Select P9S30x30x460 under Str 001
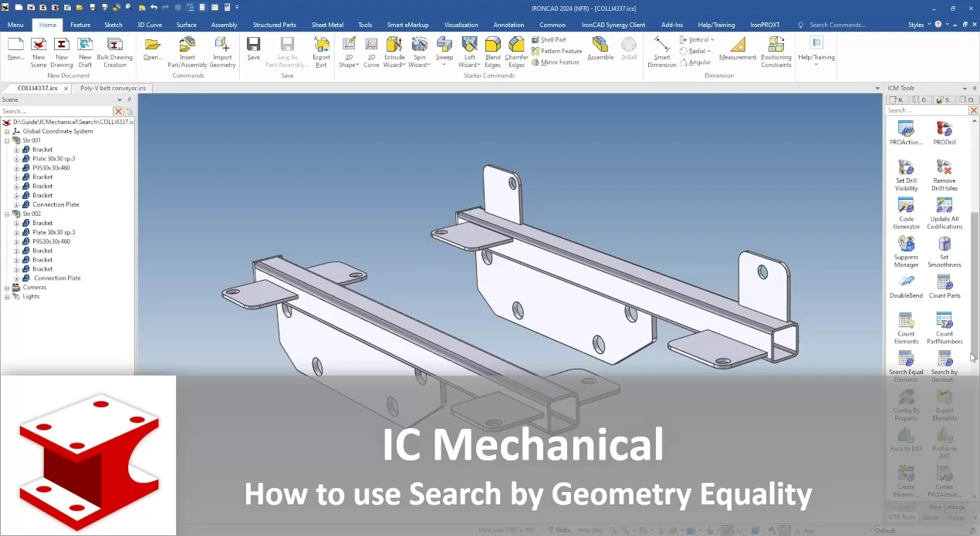980x536 pixels. [51, 167]
